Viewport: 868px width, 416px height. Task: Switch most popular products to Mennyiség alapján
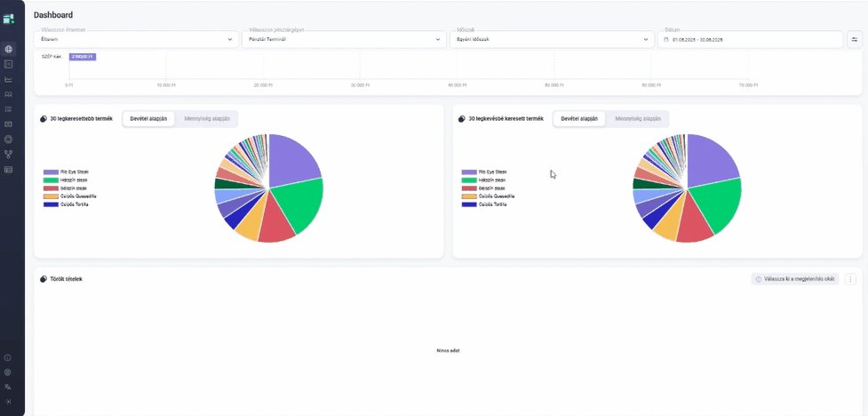[x=207, y=118]
